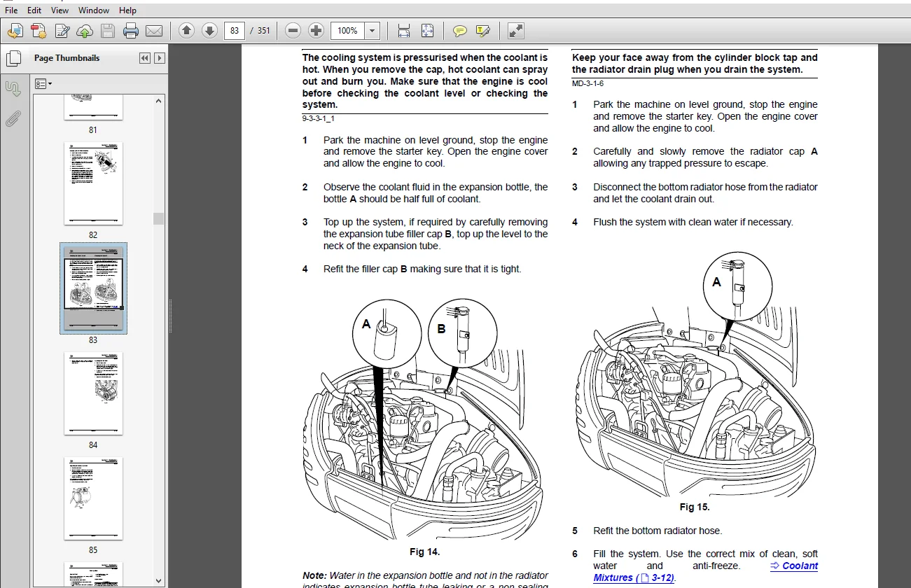Select the page 84 thumbnail
This screenshot has height=588, width=911.
93,394
